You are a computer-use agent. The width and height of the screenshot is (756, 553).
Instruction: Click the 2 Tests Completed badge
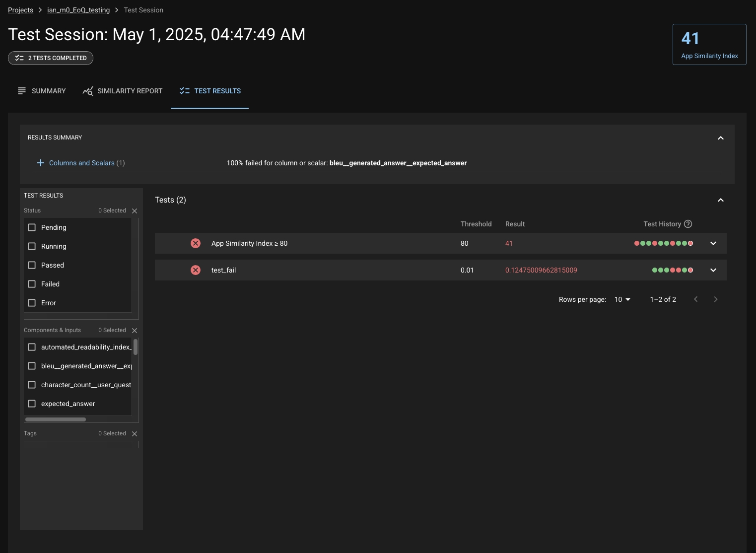(51, 58)
